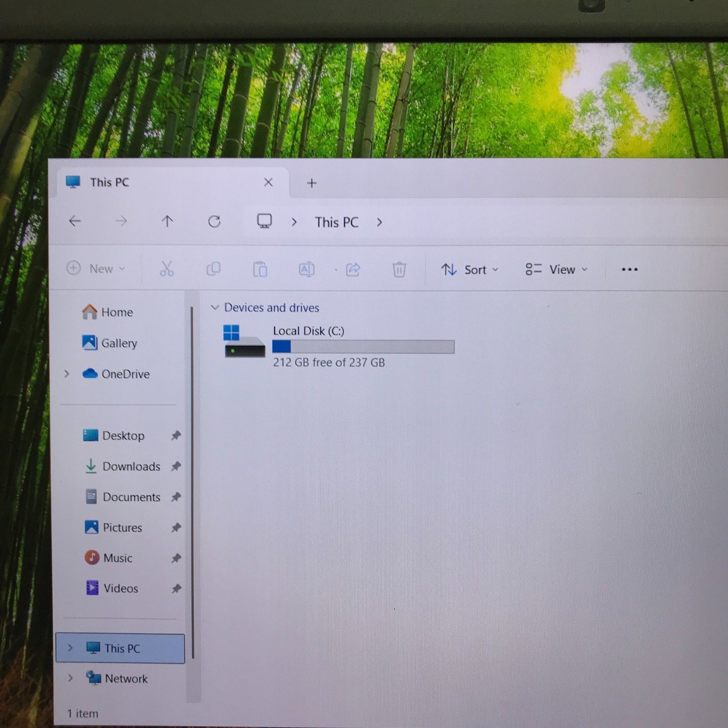
Task: Click the C: drive usage bar
Action: point(363,347)
